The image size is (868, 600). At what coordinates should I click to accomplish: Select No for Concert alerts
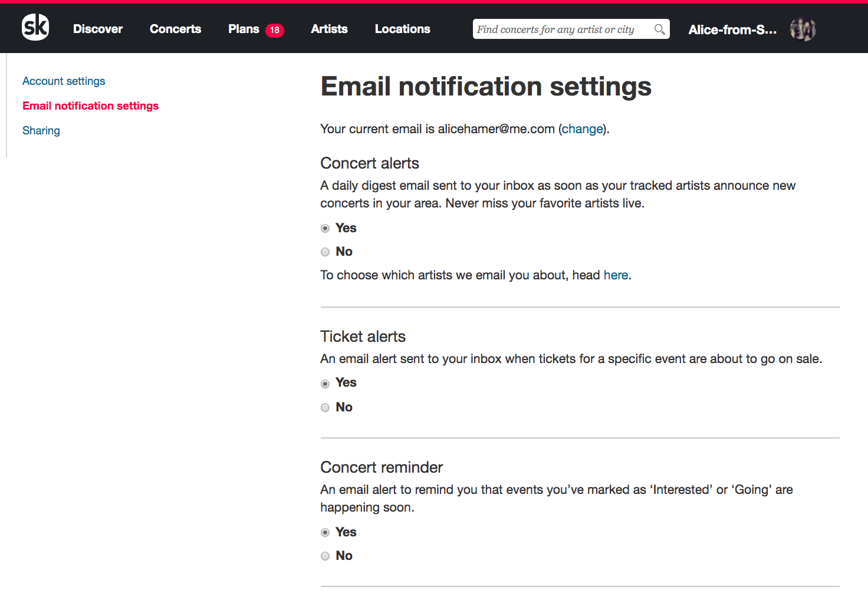point(325,252)
